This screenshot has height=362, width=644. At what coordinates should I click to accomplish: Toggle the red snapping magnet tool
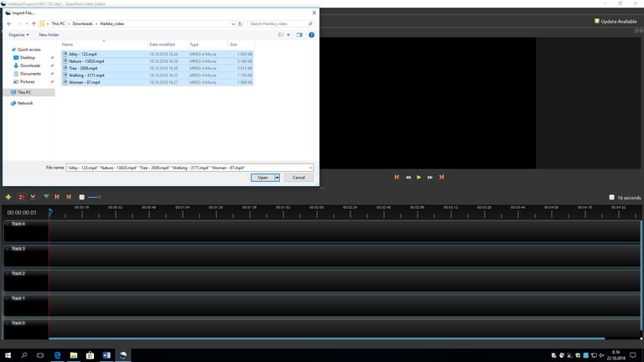pyautogui.click(x=21, y=197)
